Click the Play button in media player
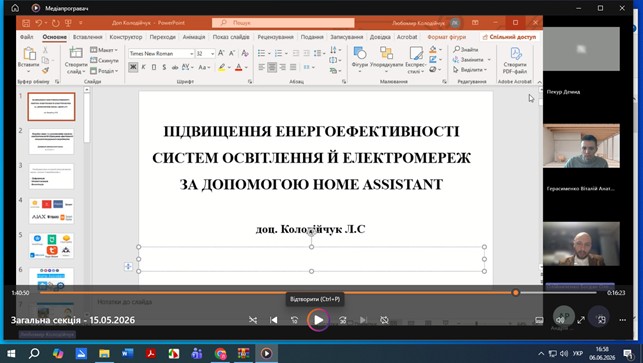This screenshot has height=363, width=643. (x=318, y=320)
